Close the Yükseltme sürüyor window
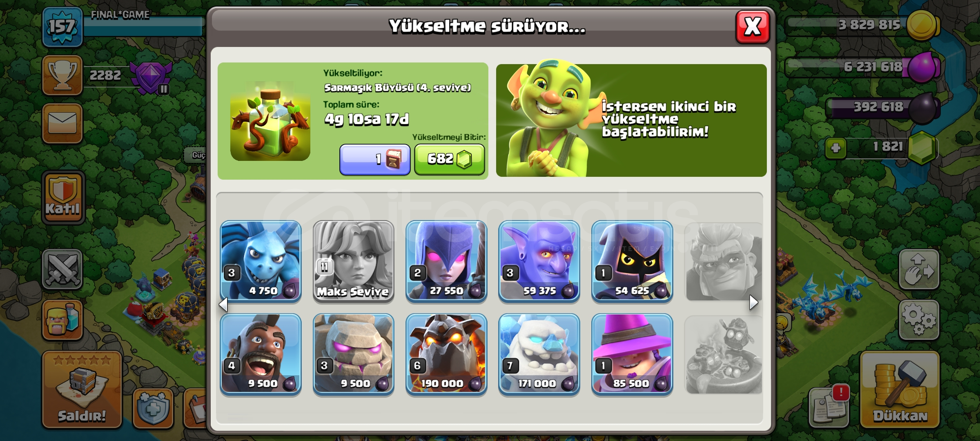This screenshot has height=441, width=980. pyautogui.click(x=753, y=27)
